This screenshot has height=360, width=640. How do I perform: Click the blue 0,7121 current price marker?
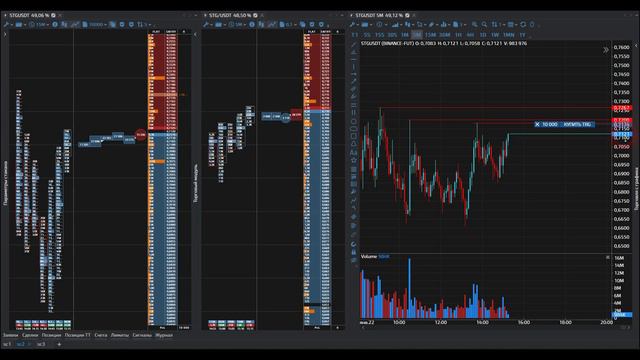point(622,134)
